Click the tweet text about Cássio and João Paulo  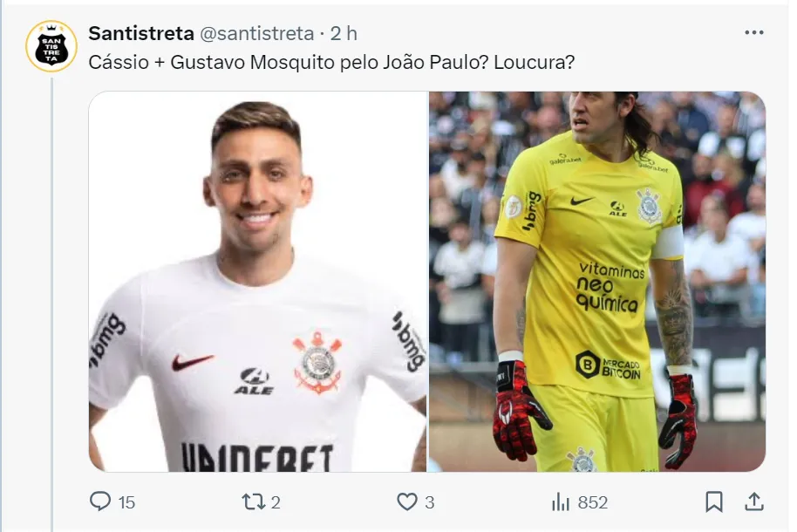(331, 63)
